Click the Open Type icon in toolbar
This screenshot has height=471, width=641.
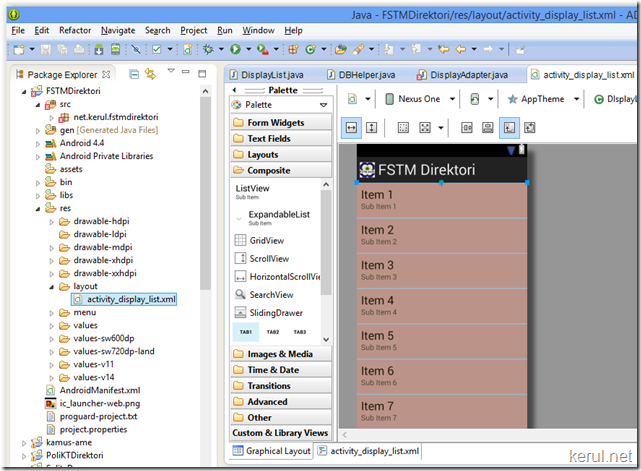[341, 49]
